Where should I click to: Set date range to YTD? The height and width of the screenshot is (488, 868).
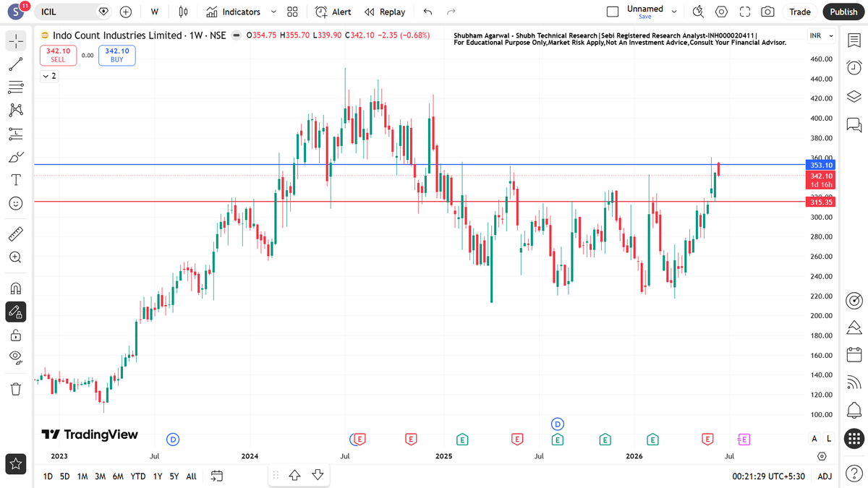click(x=137, y=476)
